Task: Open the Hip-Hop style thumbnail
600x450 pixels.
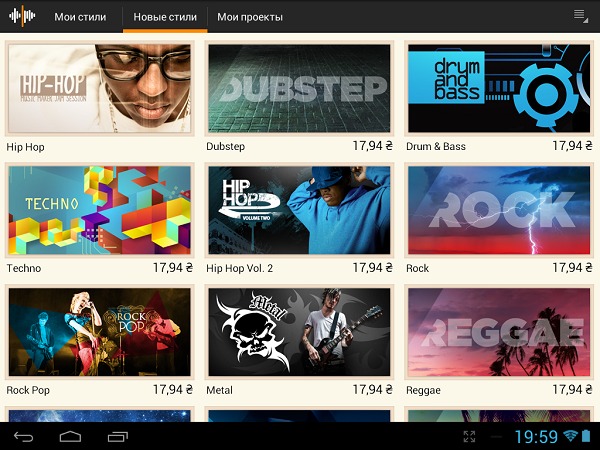Action: 99,88
